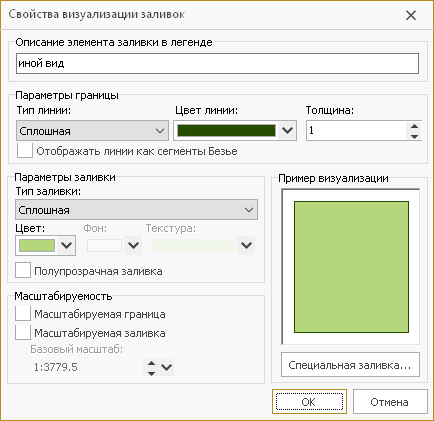The height and width of the screenshot is (421, 434).
Task: Toggle 'Полупрозрачная заливка' checkbox
Action: click(23, 270)
